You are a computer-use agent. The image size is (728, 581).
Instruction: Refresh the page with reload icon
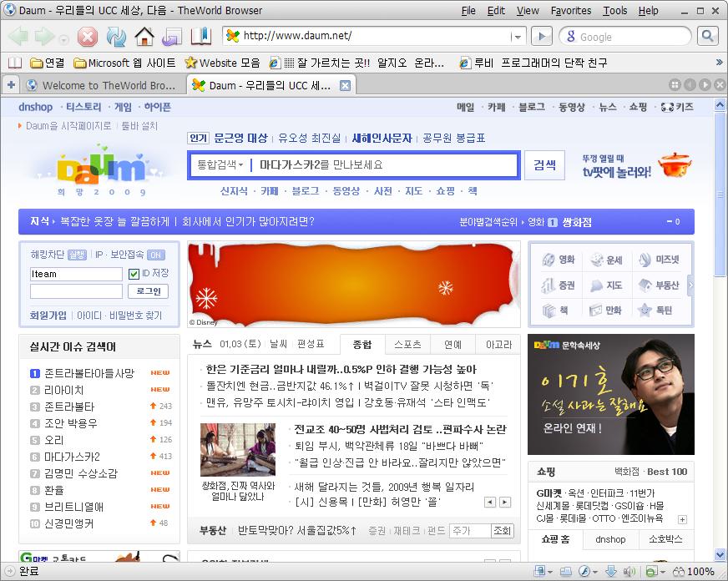(115, 37)
